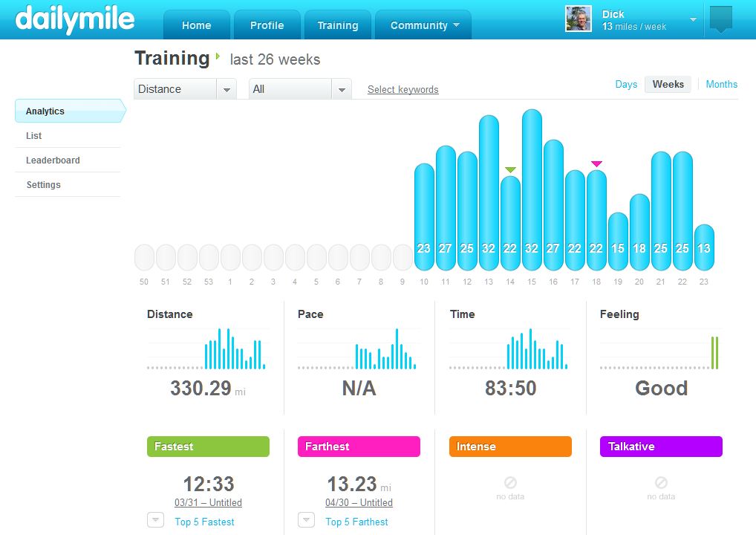756x535 pixels.
Task: Open the Community menu tab
Action: (423, 25)
